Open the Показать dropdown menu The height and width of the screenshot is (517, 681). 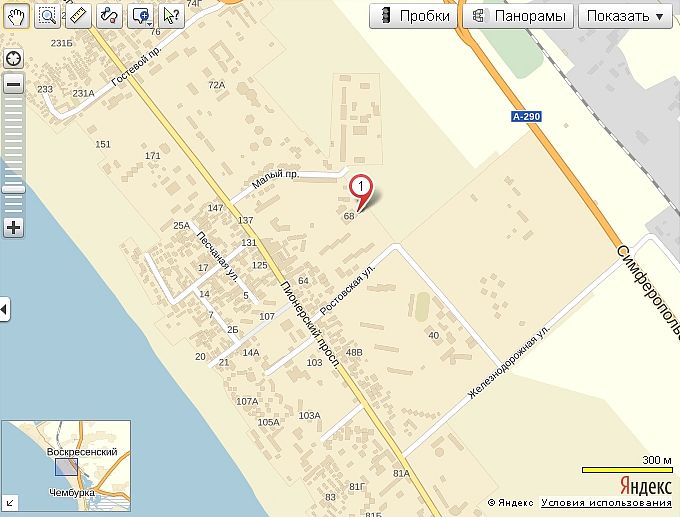point(625,16)
